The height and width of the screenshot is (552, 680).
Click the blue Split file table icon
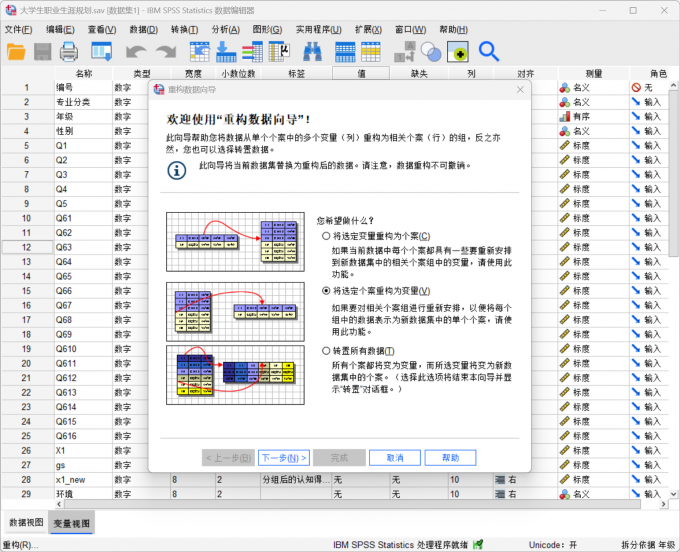[345, 52]
